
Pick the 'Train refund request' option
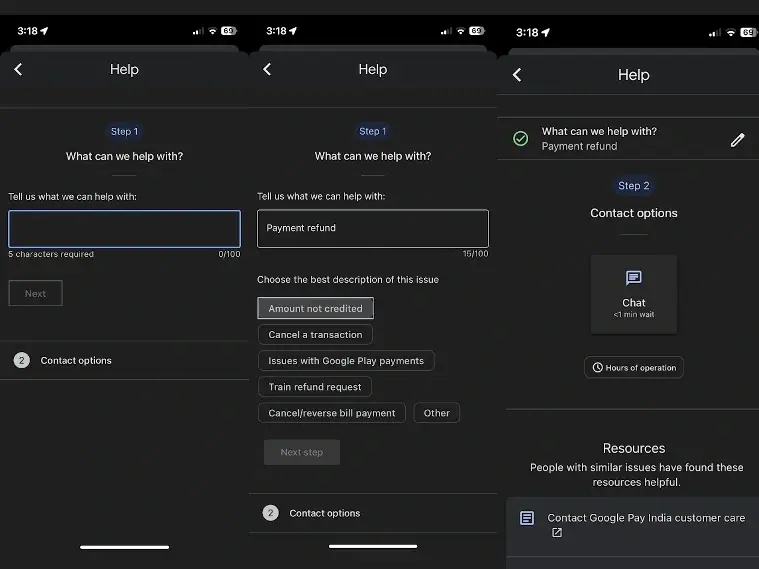[x=315, y=387]
